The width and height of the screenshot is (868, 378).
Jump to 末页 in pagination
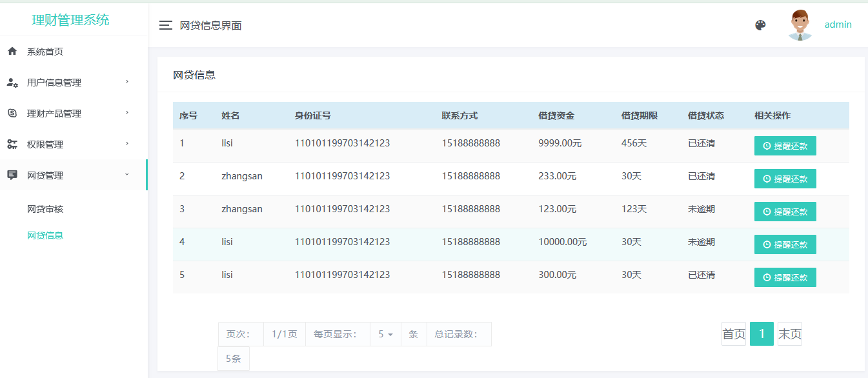pos(790,334)
